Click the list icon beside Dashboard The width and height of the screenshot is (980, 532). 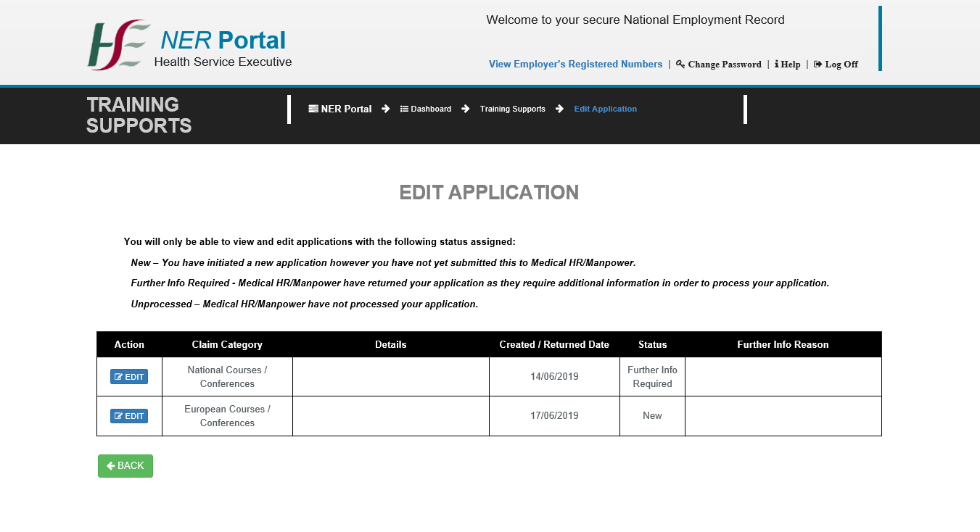click(x=404, y=109)
